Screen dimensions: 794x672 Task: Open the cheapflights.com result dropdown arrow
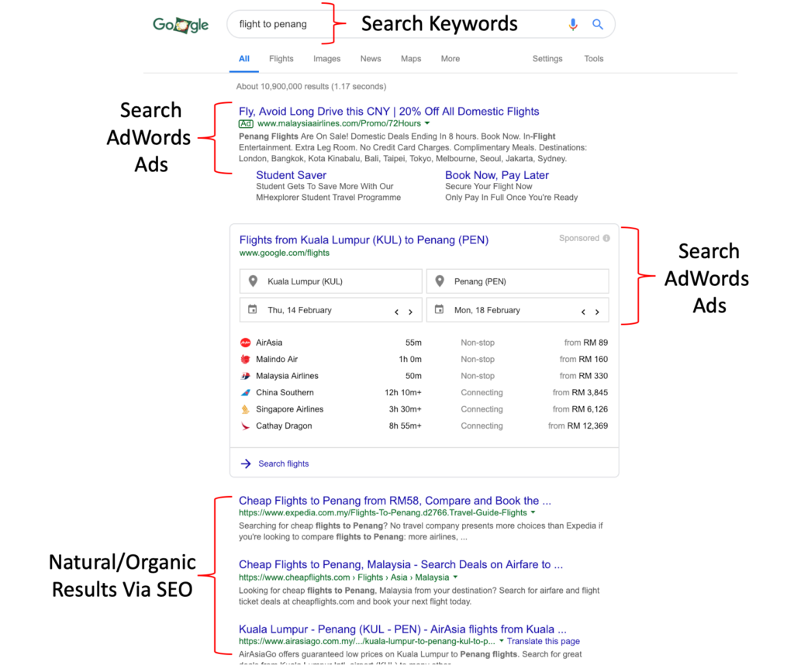pos(455,577)
